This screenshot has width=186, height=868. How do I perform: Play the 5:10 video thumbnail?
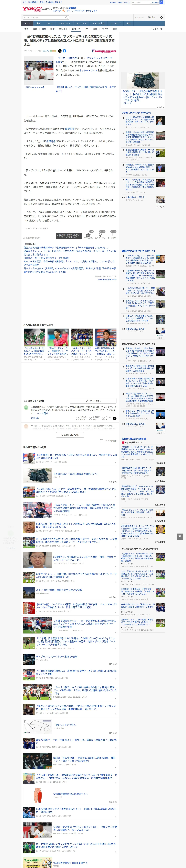pyautogui.click(x=160, y=352)
